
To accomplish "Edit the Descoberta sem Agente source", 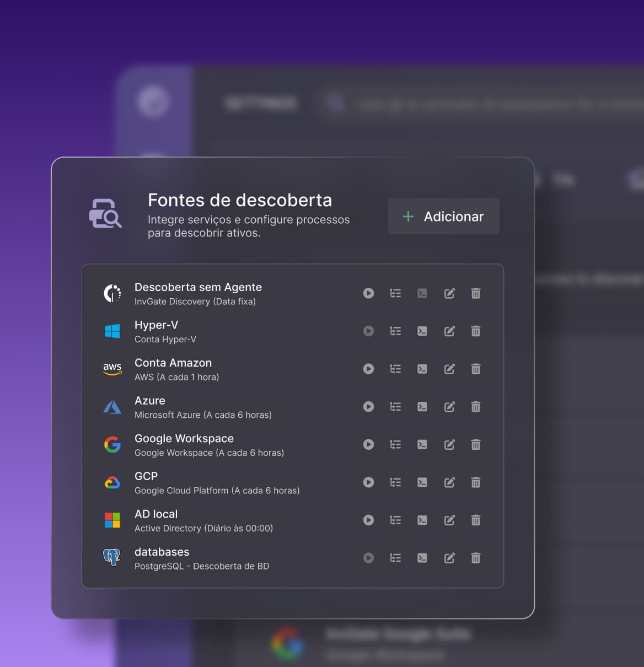I will [x=449, y=293].
